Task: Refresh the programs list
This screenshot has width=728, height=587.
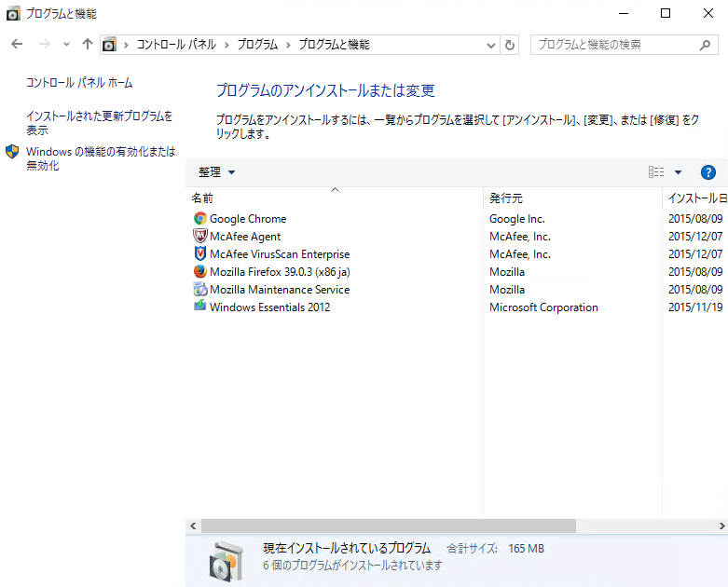Action: point(509,45)
